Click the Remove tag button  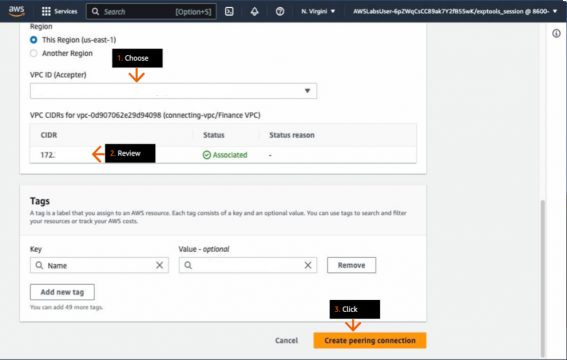click(351, 265)
